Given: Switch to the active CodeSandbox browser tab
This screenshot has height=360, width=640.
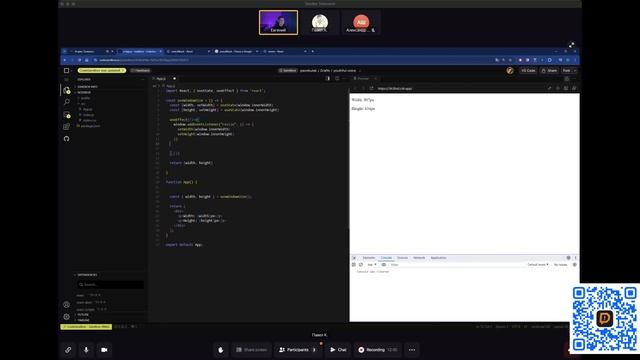Looking at the screenshot, I should pos(140,51).
